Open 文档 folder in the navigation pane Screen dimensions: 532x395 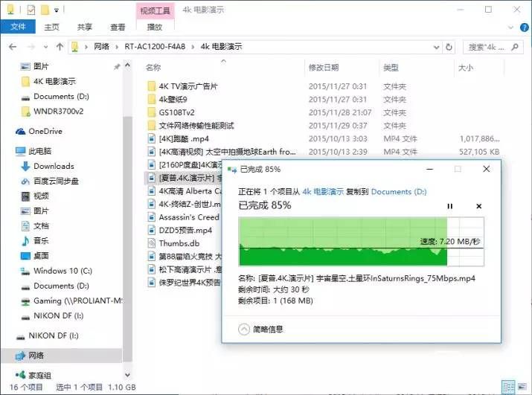point(41,225)
